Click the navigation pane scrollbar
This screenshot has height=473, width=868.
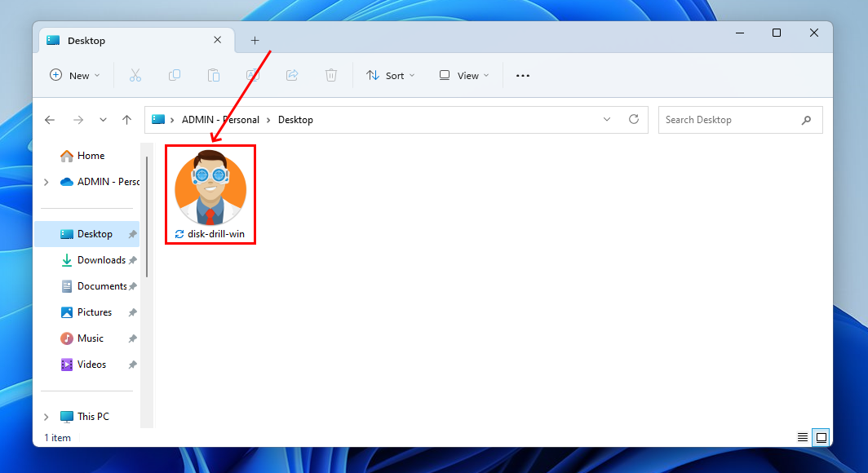click(x=147, y=217)
